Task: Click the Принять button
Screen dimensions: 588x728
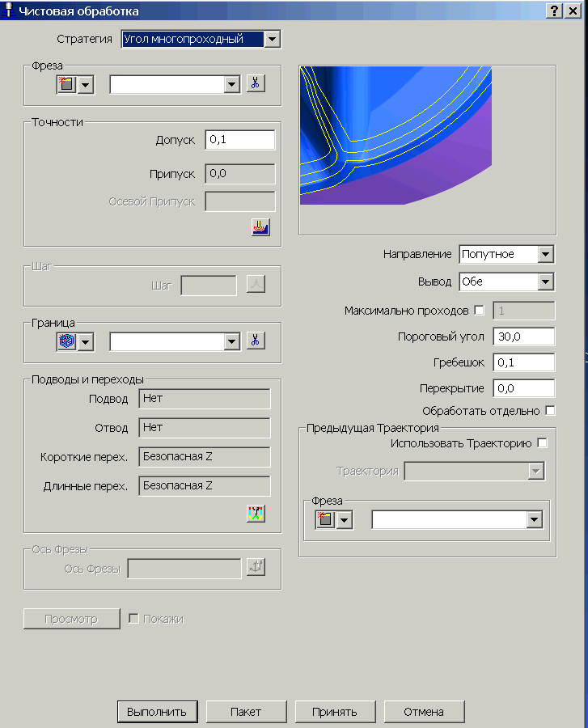Action: coord(335,712)
